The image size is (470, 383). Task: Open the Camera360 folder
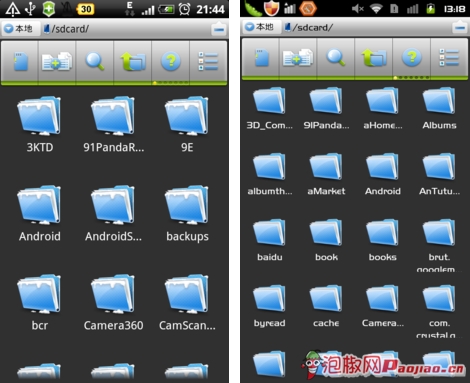tap(113, 303)
